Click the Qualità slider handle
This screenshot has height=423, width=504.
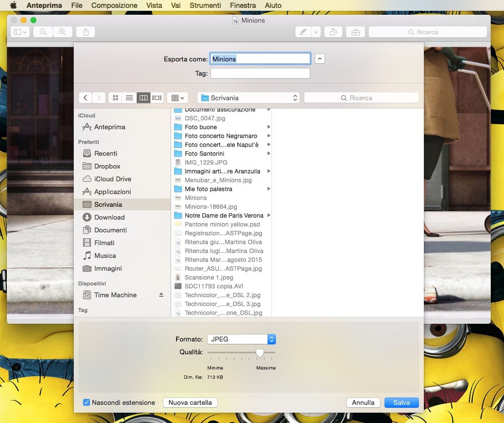click(x=260, y=352)
